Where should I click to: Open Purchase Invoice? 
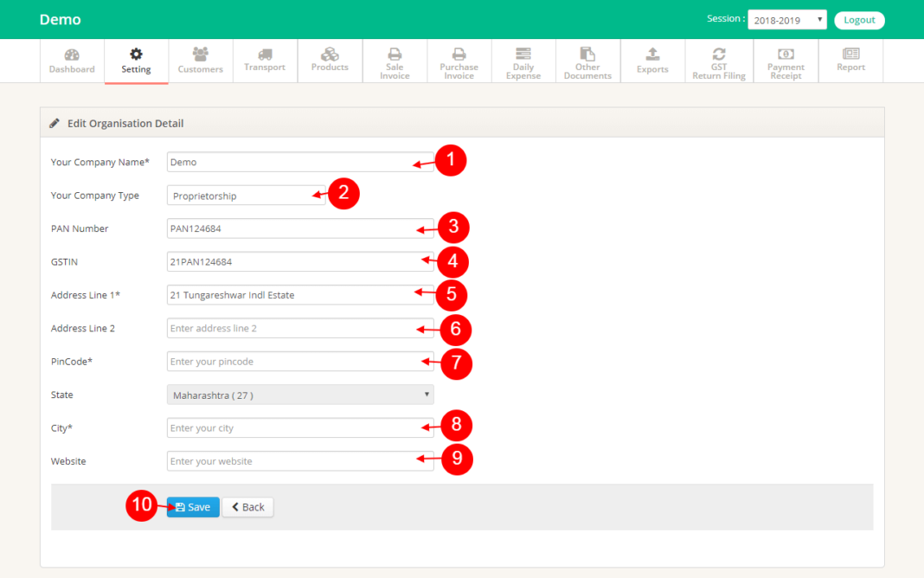point(459,61)
